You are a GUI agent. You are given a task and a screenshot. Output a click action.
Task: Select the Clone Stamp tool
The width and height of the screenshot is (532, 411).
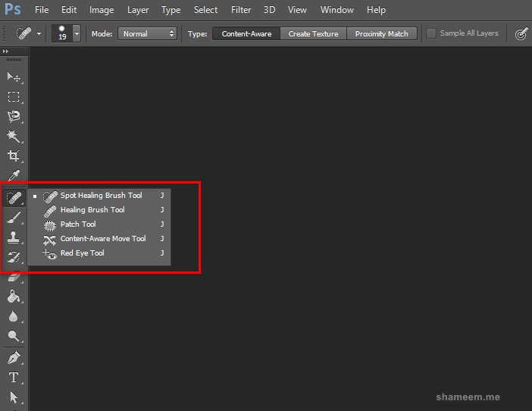(14, 237)
